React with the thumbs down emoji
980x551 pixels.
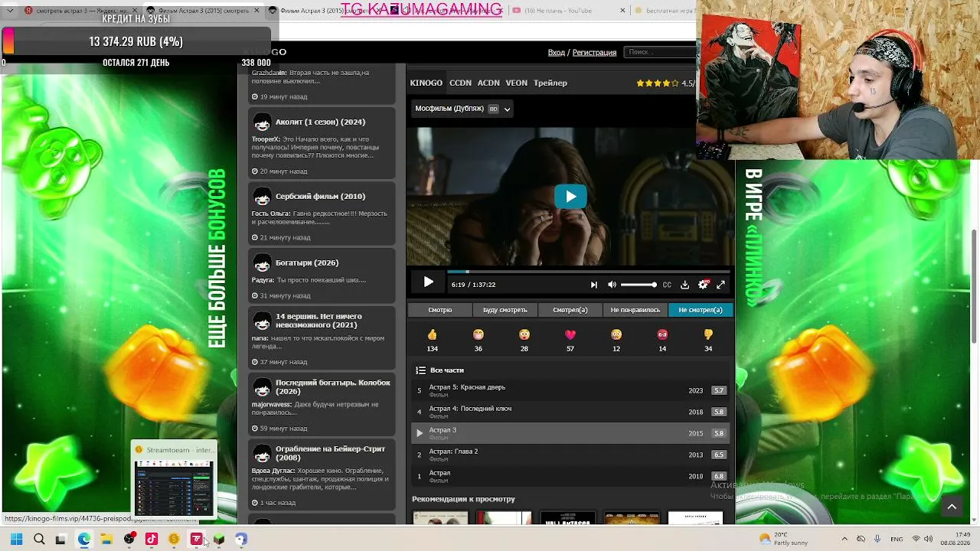[708, 334]
